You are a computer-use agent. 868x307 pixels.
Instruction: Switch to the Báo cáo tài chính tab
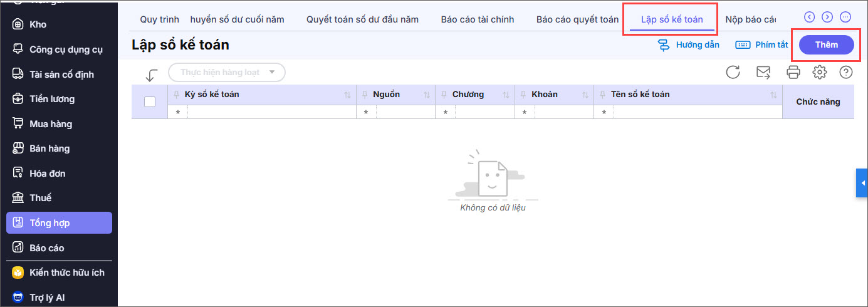pyautogui.click(x=477, y=19)
